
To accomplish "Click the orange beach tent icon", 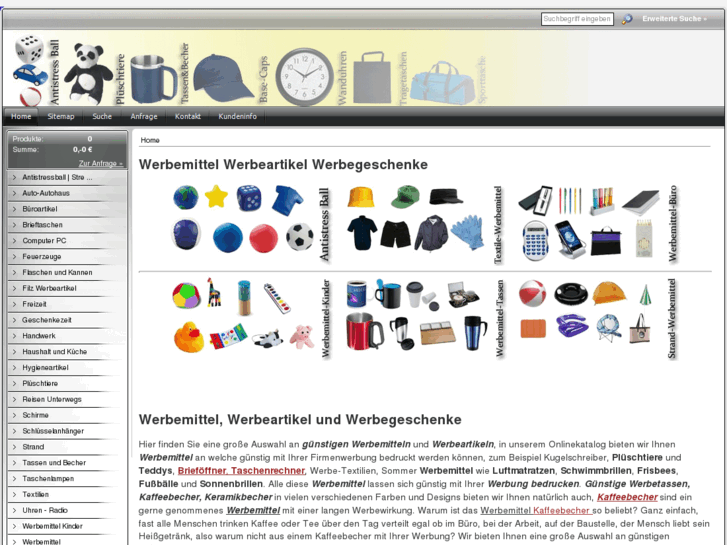I will click(x=609, y=293).
